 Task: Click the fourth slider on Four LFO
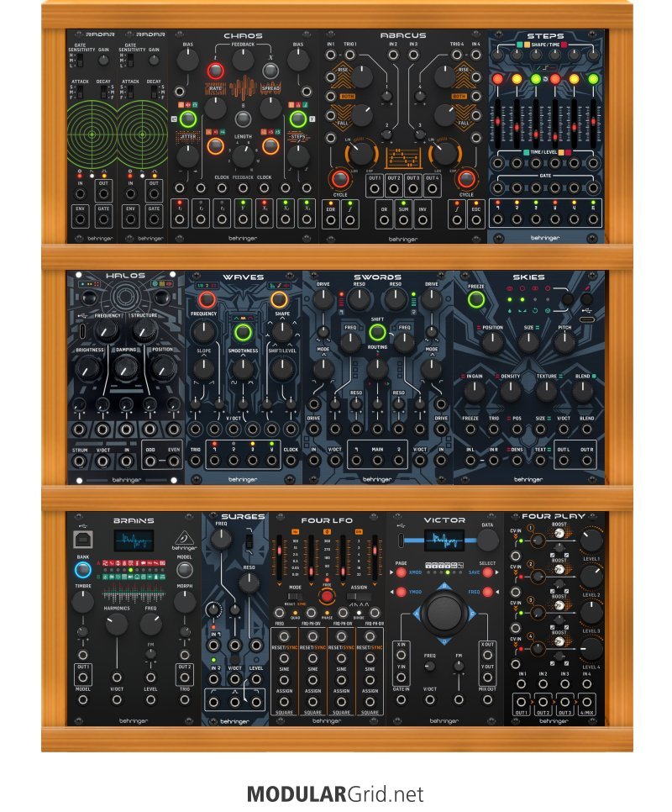[x=374, y=558]
